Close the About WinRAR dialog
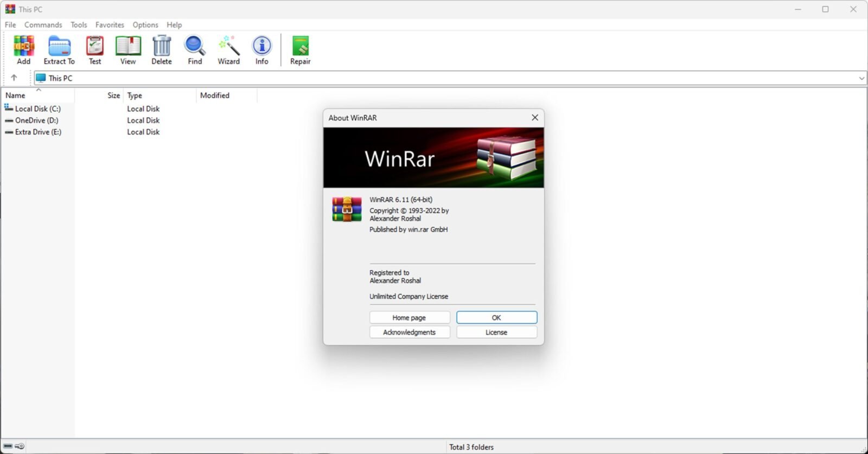 [x=535, y=118]
